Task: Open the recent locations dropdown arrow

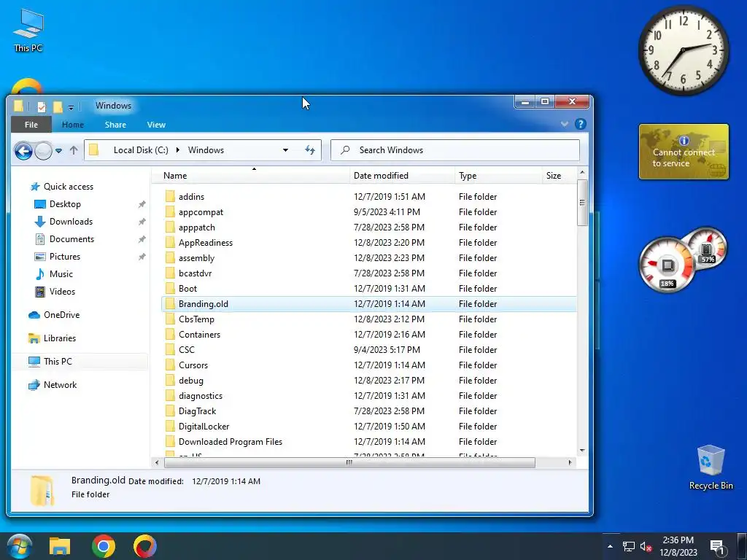Action: (58, 150)
